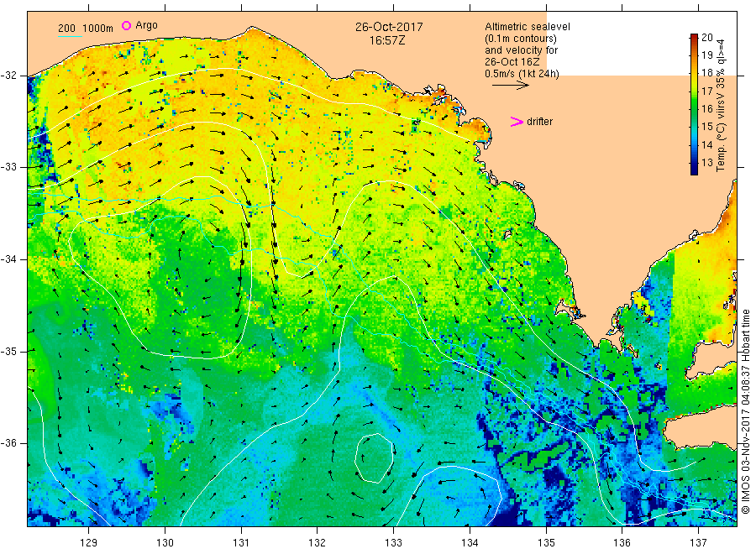Viewport: 756px width, 554px height.
Task: Click the '16:57Z' time label
Action: pyautogui.click(x=387, y=40)
